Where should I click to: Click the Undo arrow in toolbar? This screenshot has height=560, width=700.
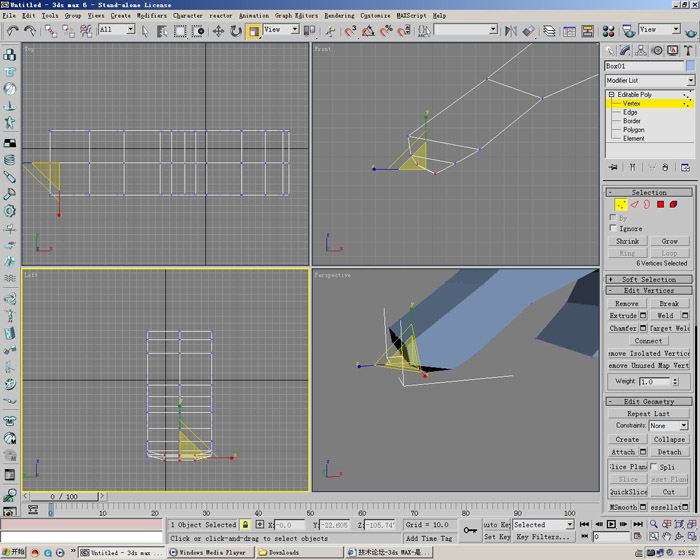click(x=12, y=31)
